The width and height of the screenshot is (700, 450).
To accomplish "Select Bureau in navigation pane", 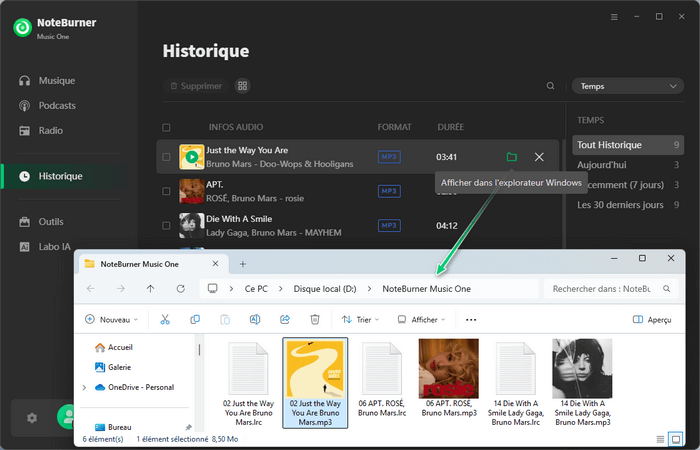I will click(x=113, y=427).
